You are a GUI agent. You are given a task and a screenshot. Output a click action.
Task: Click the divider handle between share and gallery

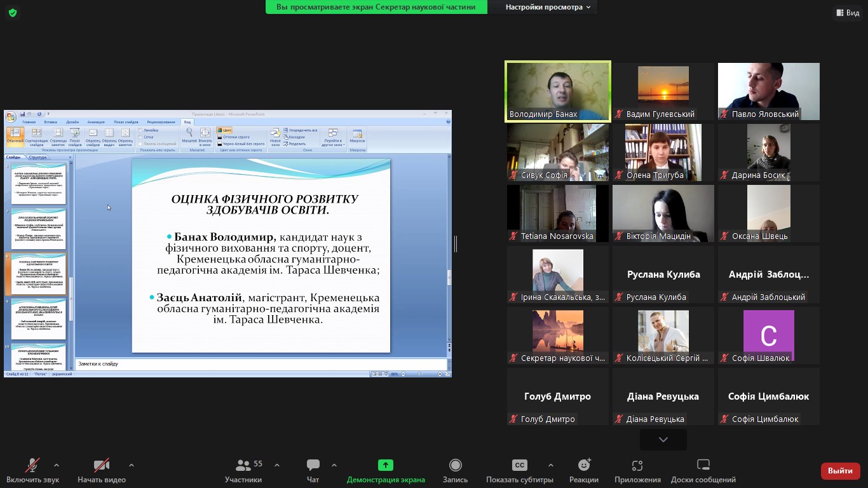pos(455,244)
